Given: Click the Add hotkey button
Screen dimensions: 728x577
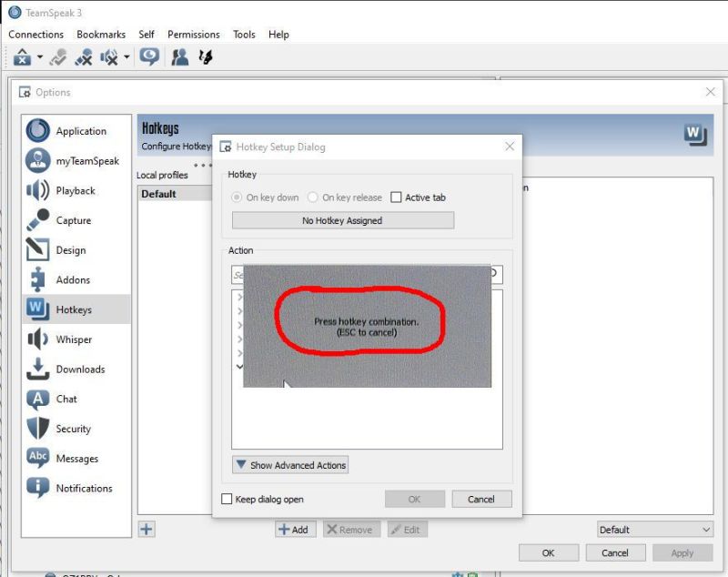Looking at the screenshot, I should tap(295, 529).
